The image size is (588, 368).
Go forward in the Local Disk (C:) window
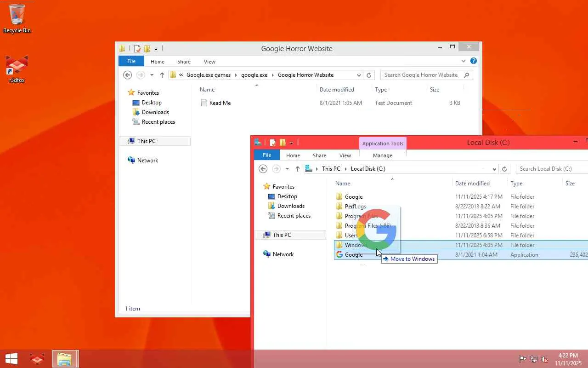(276, 169)
